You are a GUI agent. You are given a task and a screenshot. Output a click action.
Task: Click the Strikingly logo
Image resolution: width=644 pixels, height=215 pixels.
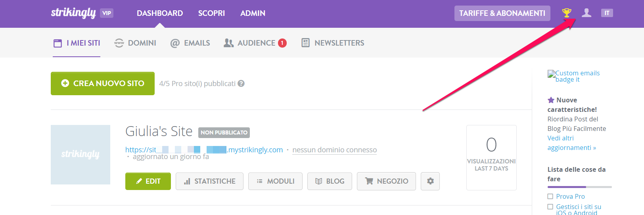[x=73, y=13]
